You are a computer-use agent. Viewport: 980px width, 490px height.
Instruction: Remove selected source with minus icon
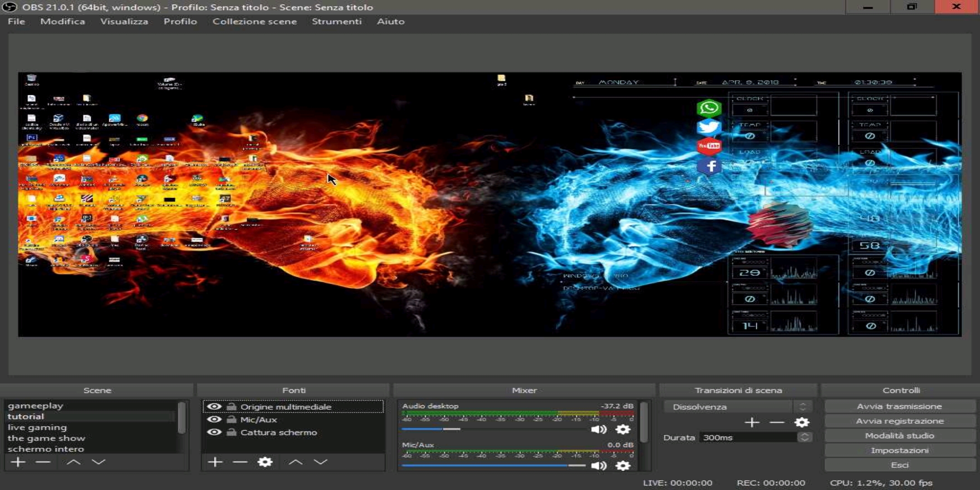pyautogui.click(x=240, y=462)
